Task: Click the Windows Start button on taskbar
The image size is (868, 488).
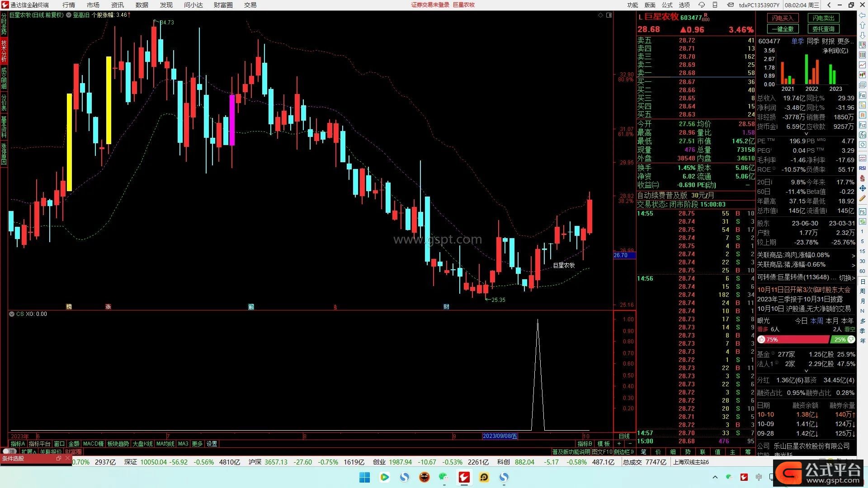Action: coord(364,477)
